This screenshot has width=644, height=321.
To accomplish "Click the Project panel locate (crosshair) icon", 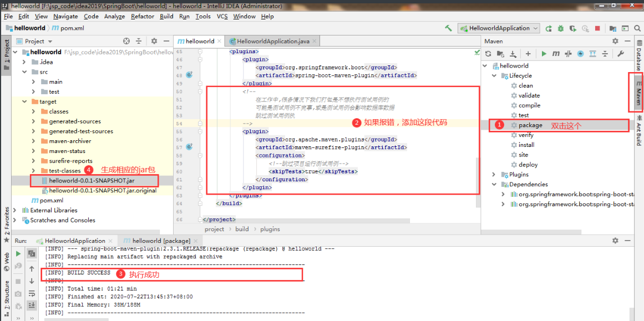I will [x=126, y=41].
